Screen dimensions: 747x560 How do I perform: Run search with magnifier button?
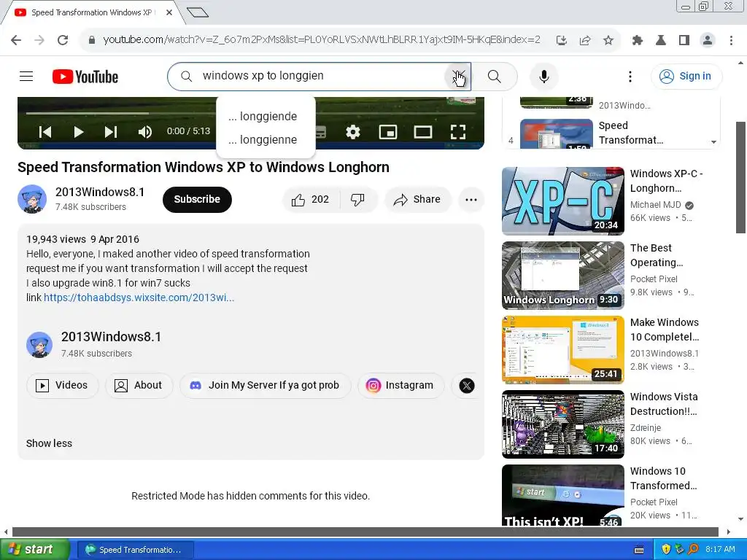pos(495,76)
